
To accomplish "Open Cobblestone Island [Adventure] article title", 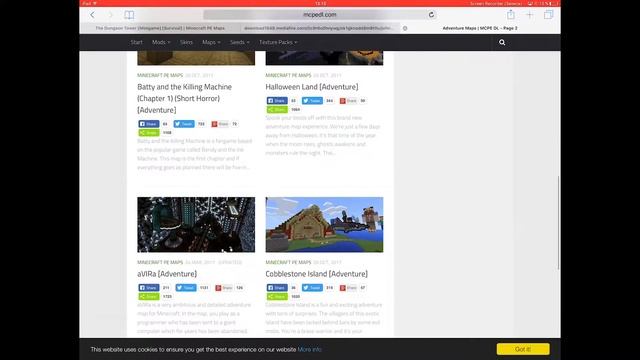I will click(316, 273).
